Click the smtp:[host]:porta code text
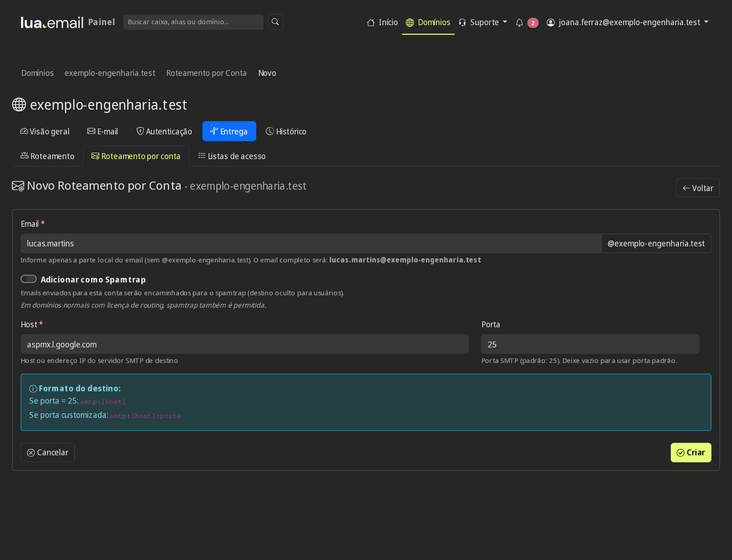 [145, 416]
